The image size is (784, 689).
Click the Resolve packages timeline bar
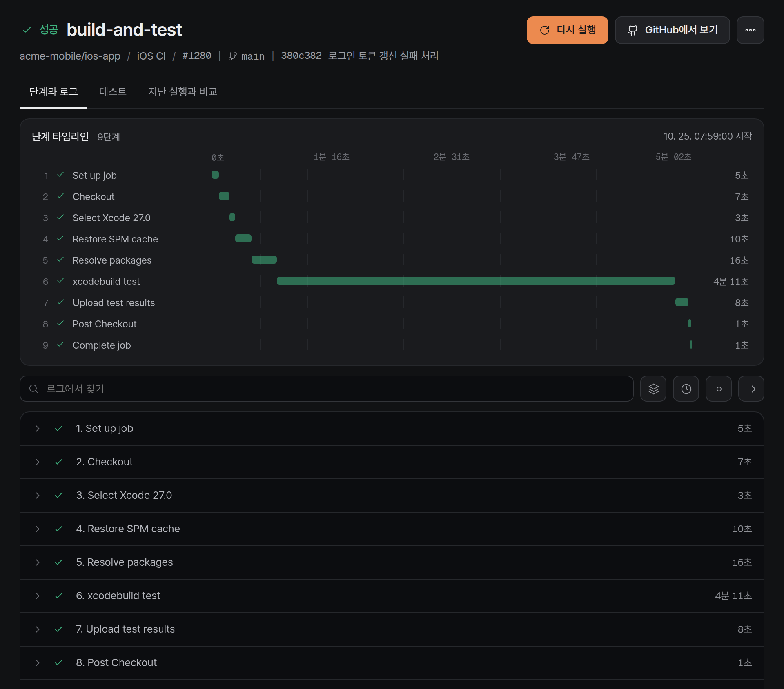[264, 260]
